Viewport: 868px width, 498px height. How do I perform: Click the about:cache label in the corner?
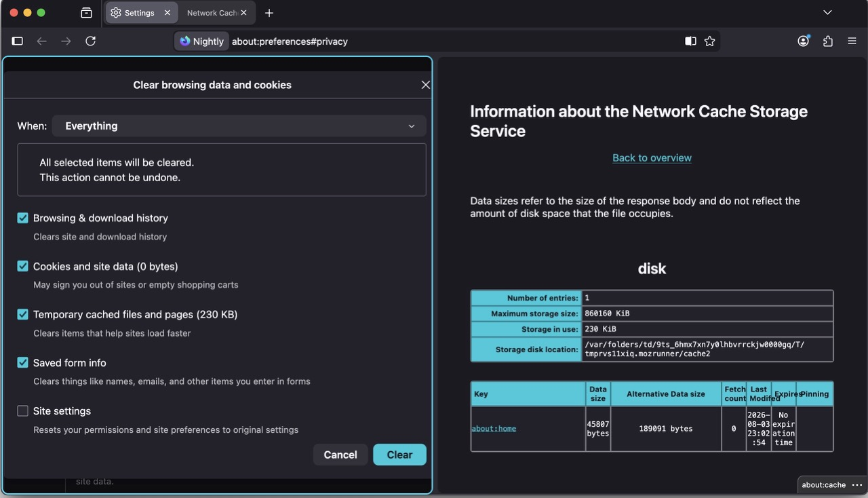(824, 485)
